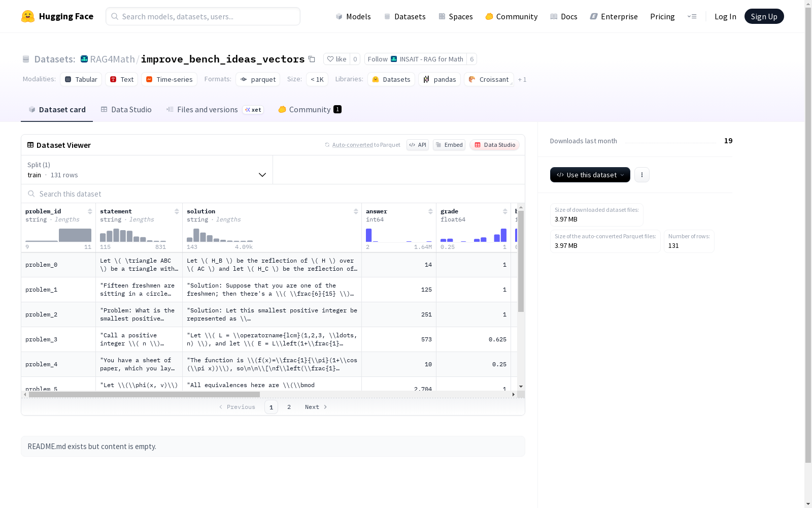Viewport: 812px width, 508px height.
Task: Click the Search this dataset field
Action: (273, 194)
